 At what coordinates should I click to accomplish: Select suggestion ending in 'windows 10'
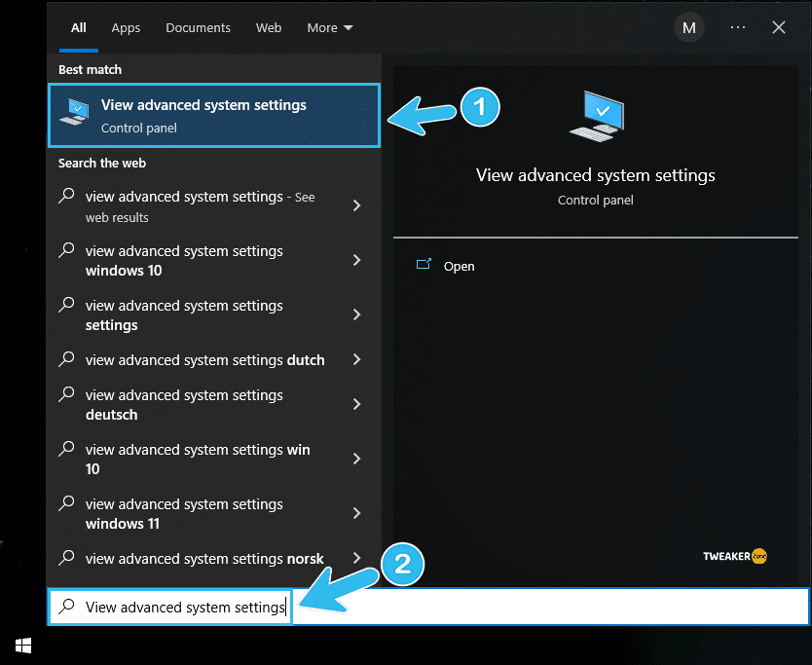(x=214, y=261)
